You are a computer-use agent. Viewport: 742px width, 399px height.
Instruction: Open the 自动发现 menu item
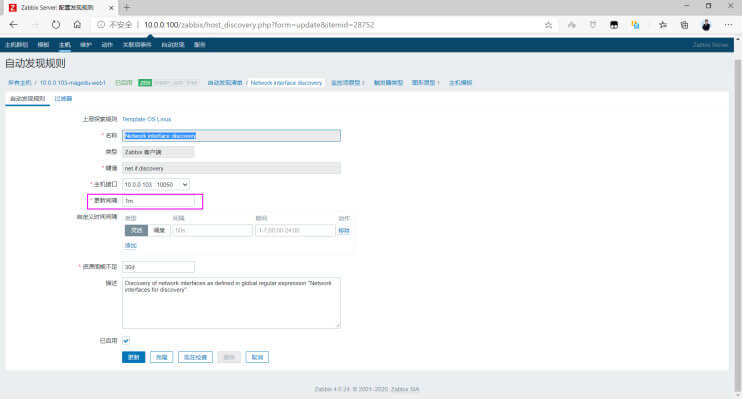click(x=173, y=45)
